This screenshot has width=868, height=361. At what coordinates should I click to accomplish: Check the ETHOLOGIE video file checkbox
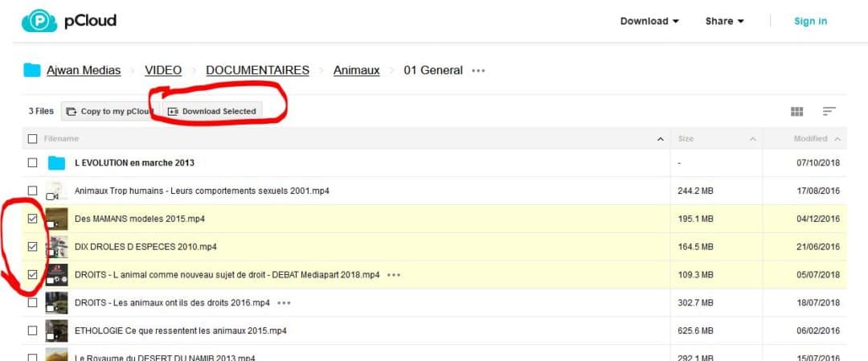(33, 330)
